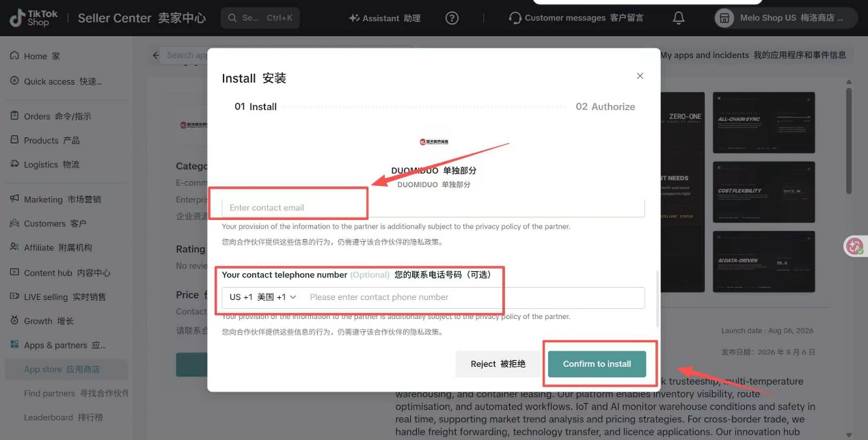Click the Seller Center title text
This screenshot has width=868, height=440.
coord(142,18)
